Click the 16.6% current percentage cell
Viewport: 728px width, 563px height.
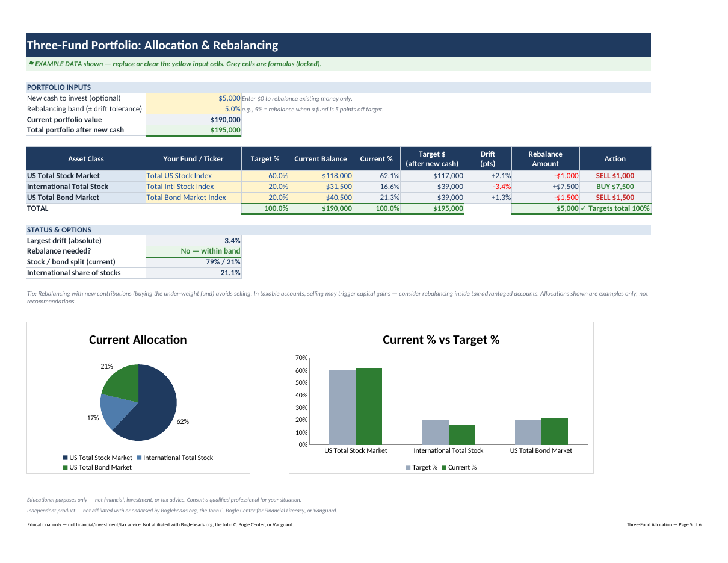377,187
